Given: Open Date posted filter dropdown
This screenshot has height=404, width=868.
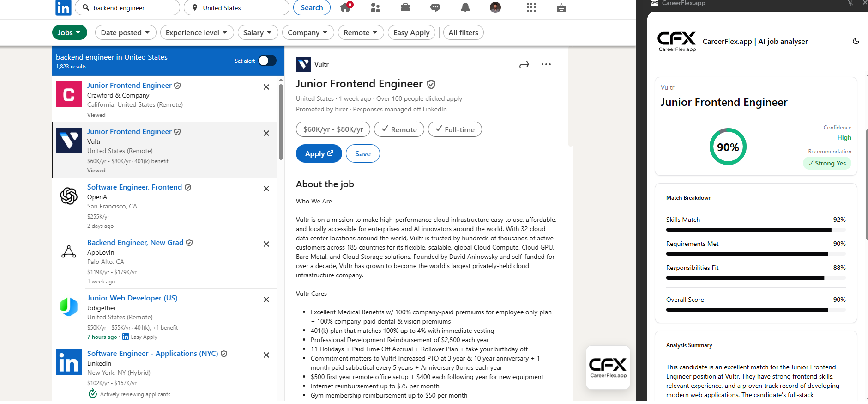Looking at the screenshot, I should 125,32.
